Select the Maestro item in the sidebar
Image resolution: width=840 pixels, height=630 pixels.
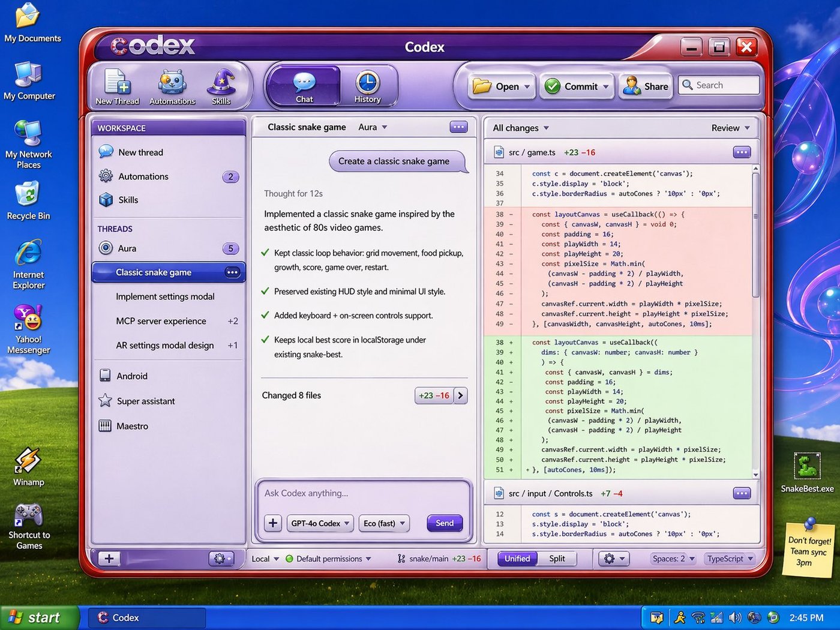click(x=169, y=426)
